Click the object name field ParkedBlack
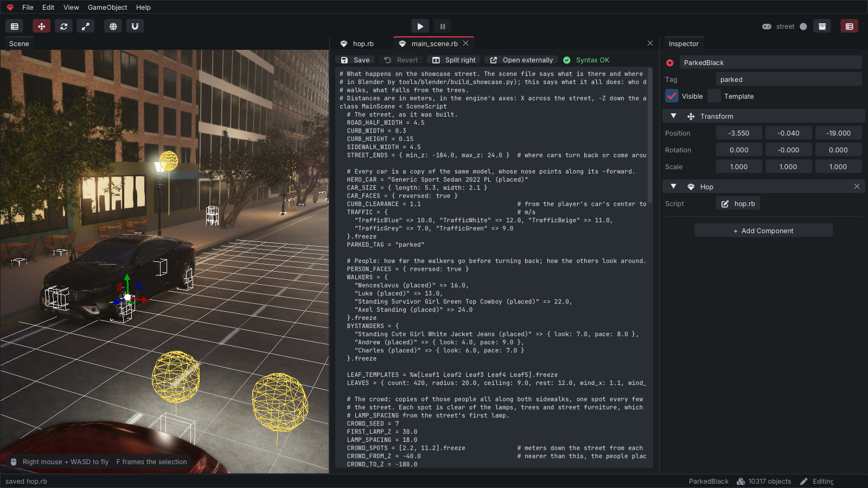 (x=770, y=62)
